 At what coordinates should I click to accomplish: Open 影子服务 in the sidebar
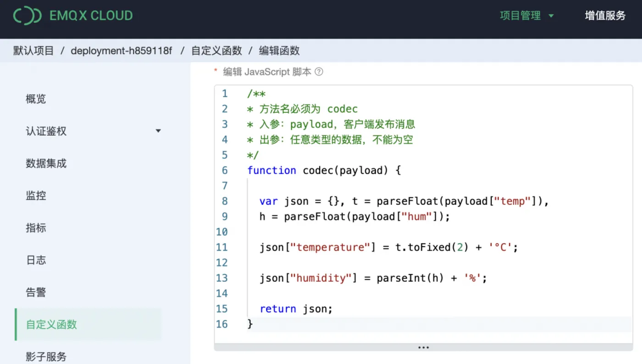coord(46,357)
